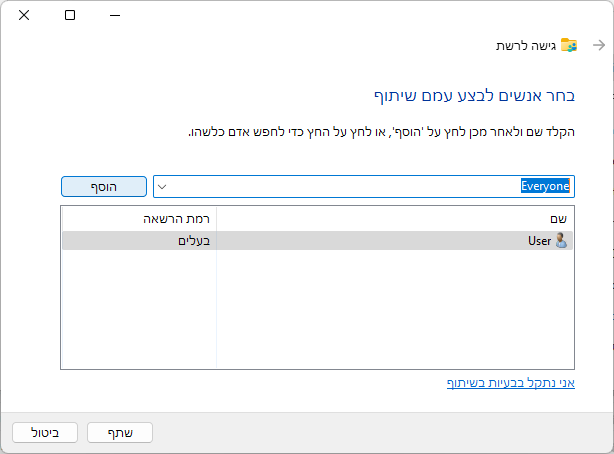Click the ביטול (Cancel) button
This screenshot has height=454, width=614.
pos(44,432)
